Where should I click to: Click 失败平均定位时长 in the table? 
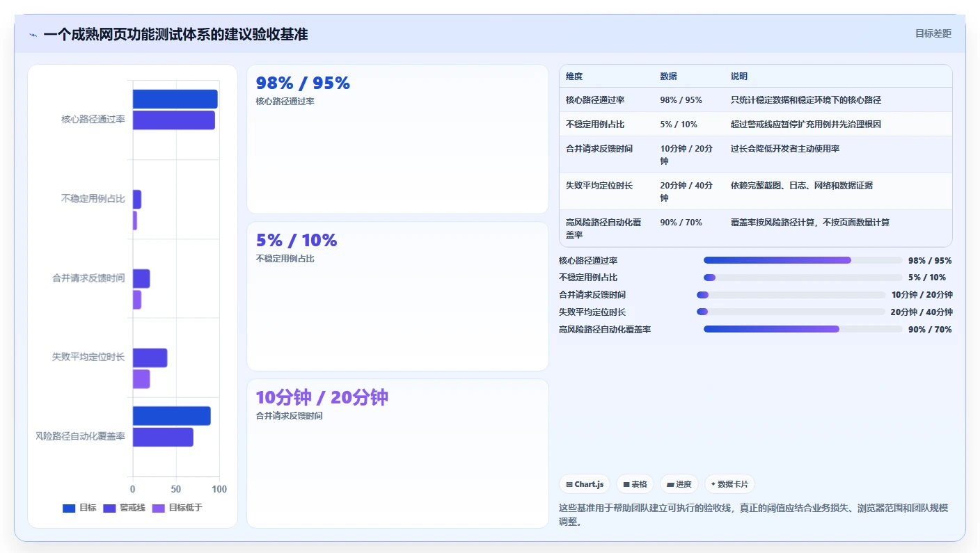click(x=599, y=186)
